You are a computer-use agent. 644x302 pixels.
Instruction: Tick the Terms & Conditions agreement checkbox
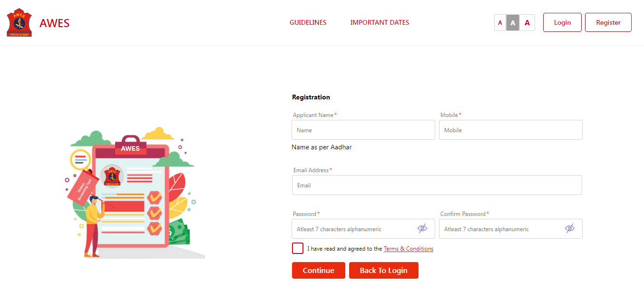tap(298, 248)
